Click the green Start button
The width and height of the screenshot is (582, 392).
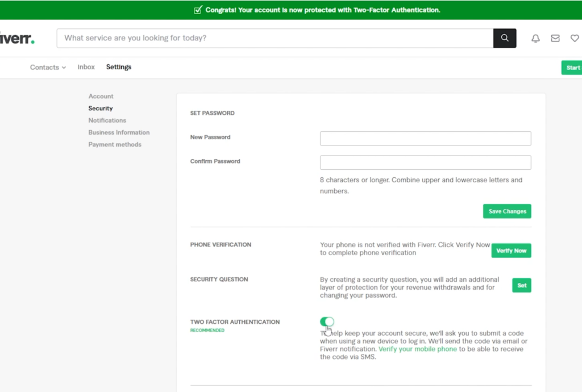572,68
